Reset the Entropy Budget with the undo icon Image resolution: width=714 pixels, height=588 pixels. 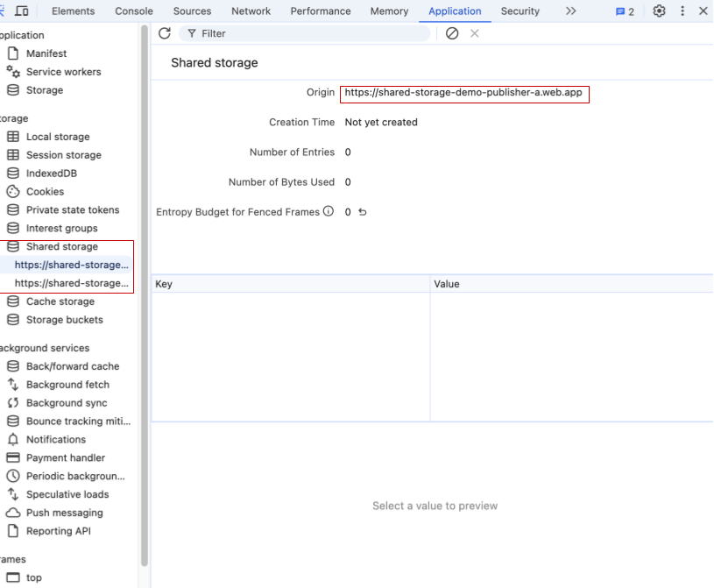361,210
